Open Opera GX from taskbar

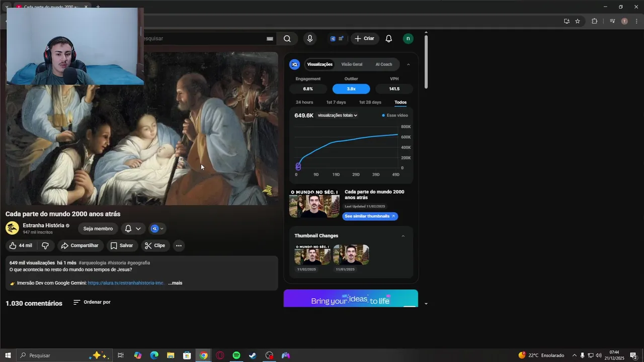pos(220,355)
